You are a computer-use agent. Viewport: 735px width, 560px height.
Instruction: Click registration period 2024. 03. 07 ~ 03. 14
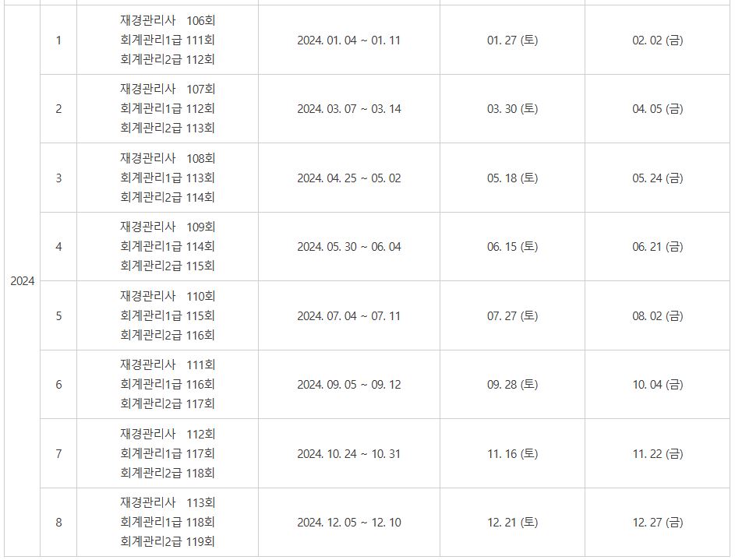(348, 109)
